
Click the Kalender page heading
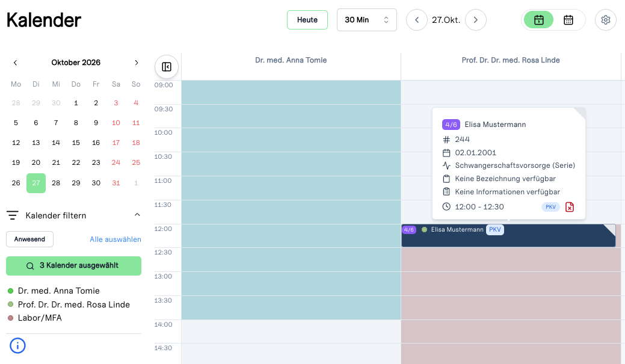click(44, 20)
